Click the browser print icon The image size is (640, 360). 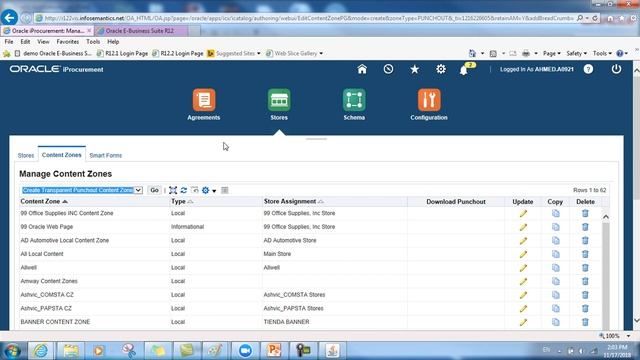click(526, 53)
